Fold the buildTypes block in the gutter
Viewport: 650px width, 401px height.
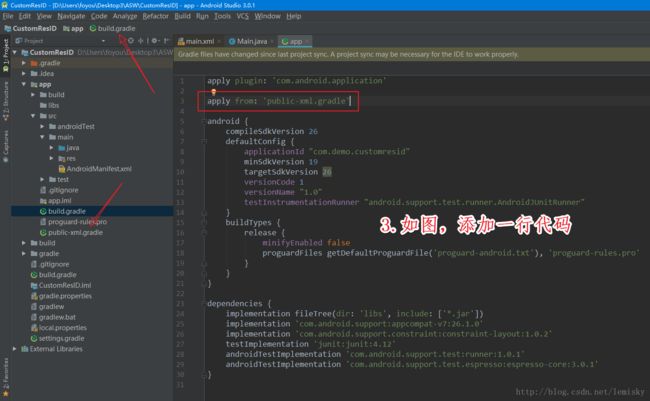coord(204,222)
